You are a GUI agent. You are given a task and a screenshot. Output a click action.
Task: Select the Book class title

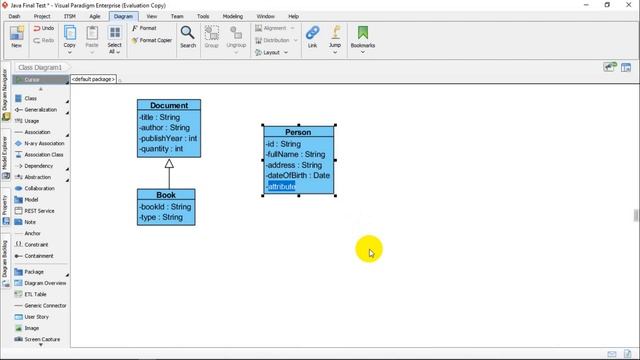166,195
